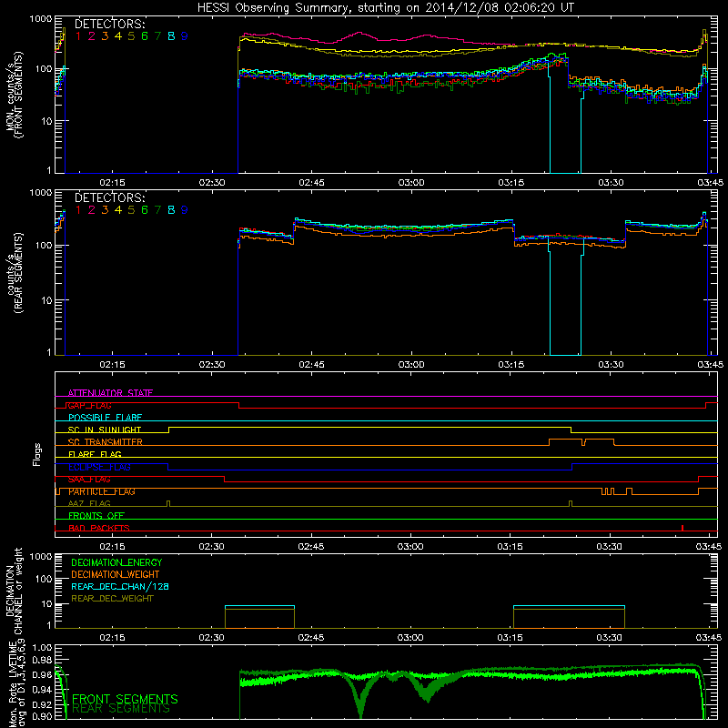Click the GAP_FLAG label
The image size is (728, 728).
coord(89,405)
